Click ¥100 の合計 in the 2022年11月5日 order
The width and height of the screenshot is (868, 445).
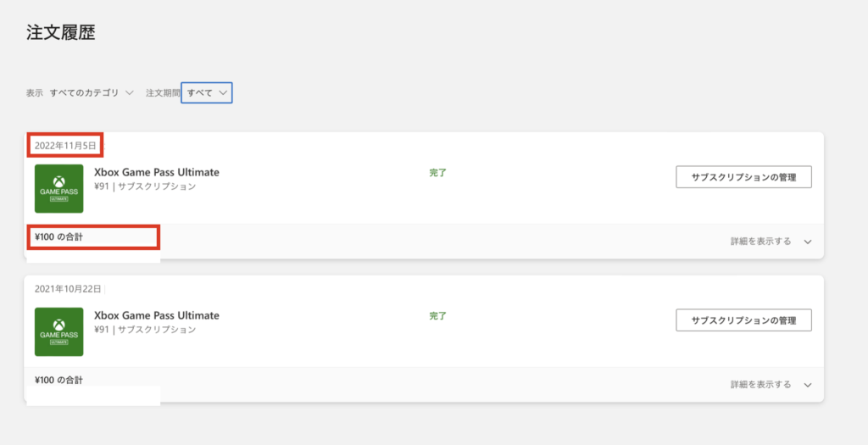[x=59, y=236]
